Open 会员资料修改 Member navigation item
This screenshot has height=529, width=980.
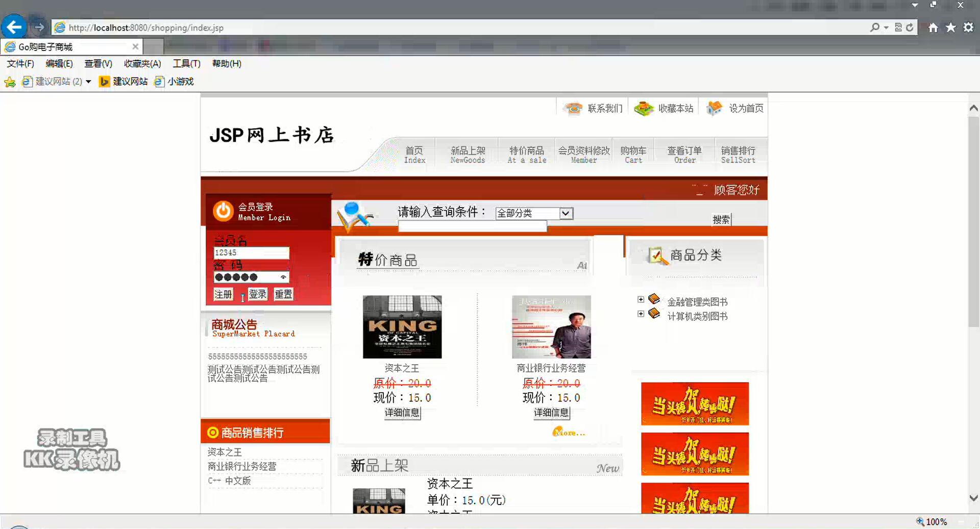coord(584,155)
